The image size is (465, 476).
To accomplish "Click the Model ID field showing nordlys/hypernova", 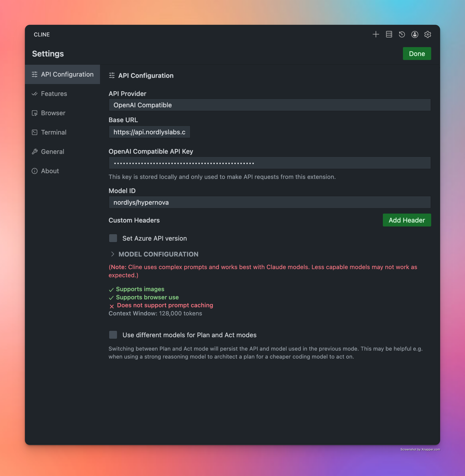I will tap(269, 202).
